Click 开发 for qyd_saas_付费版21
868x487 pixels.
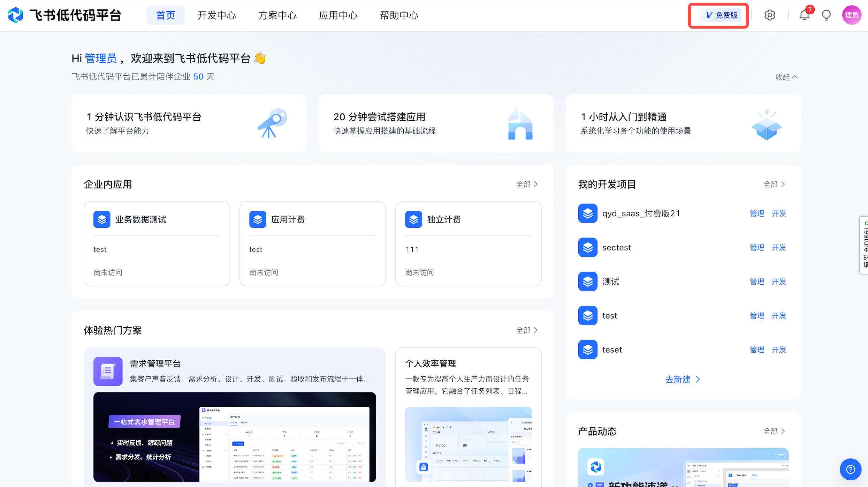click(779, 213)
